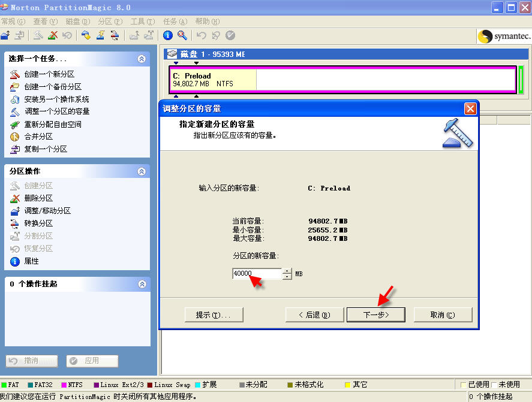Click the disk icon in the 磁盘 1 header
This screenshot has width=532, height=402.
click(172, 54)
